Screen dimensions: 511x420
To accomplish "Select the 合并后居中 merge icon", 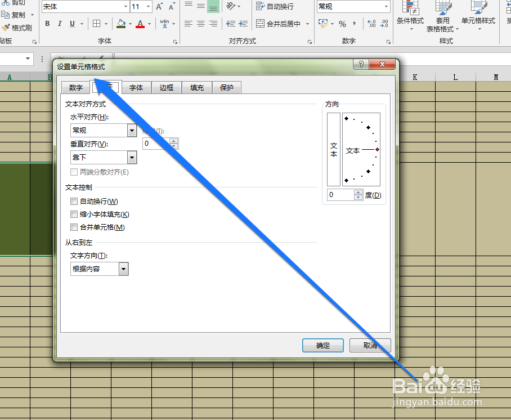I will pos(277,24).
